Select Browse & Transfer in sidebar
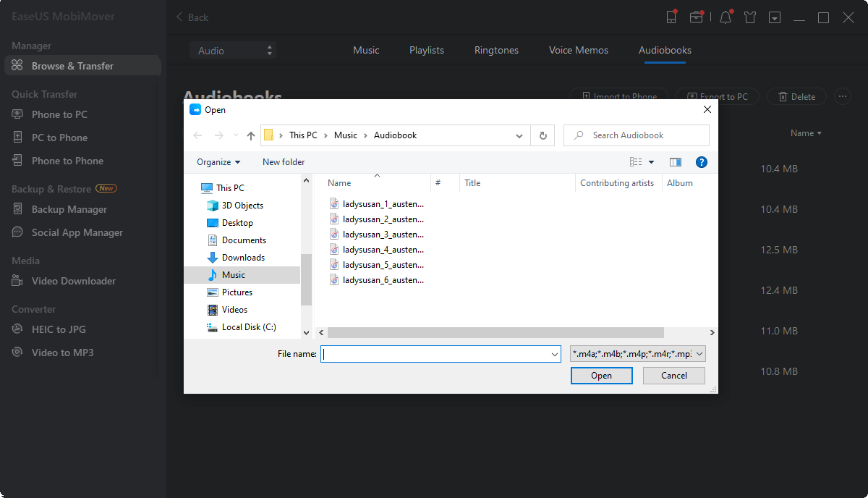Screen dimensions: 868x498 [x=82, y=66]
